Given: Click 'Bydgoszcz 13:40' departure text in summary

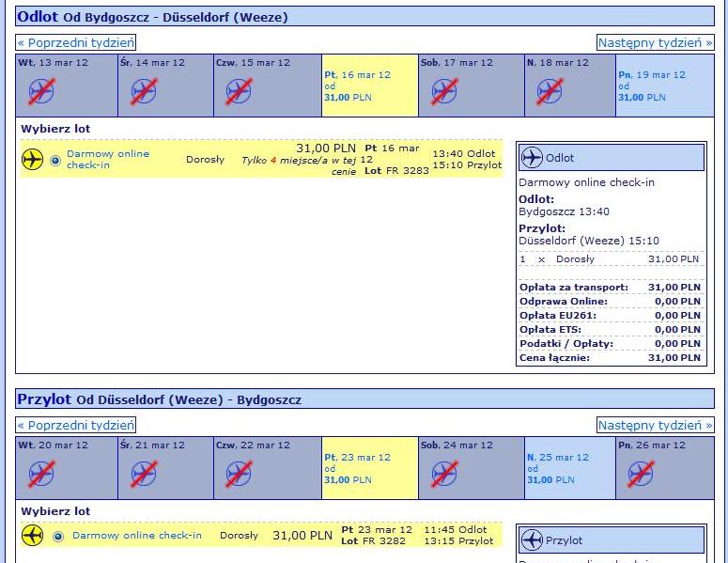Looking at the screenshot, I should (x=564, y=211).
